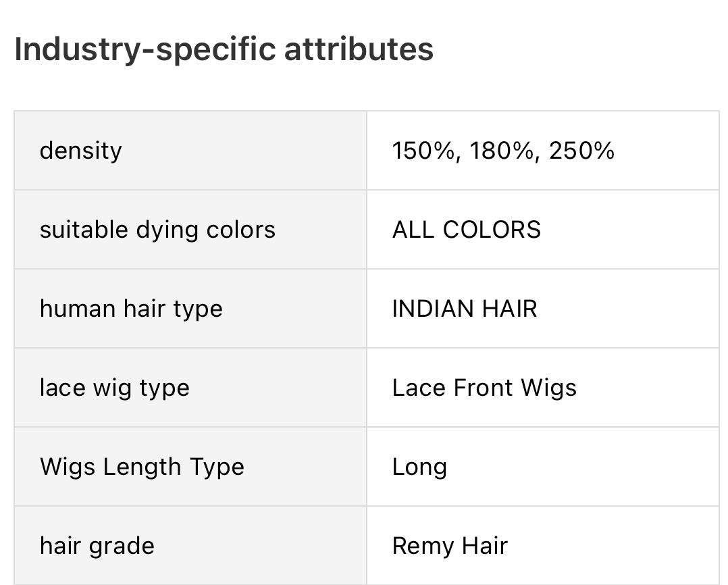Select the human hair type label
The image size is (728, 585).
click(131, 309)
